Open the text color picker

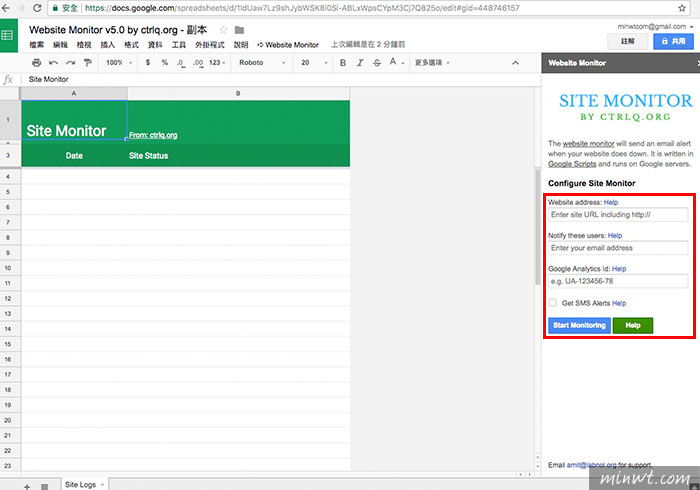(396, 62)
